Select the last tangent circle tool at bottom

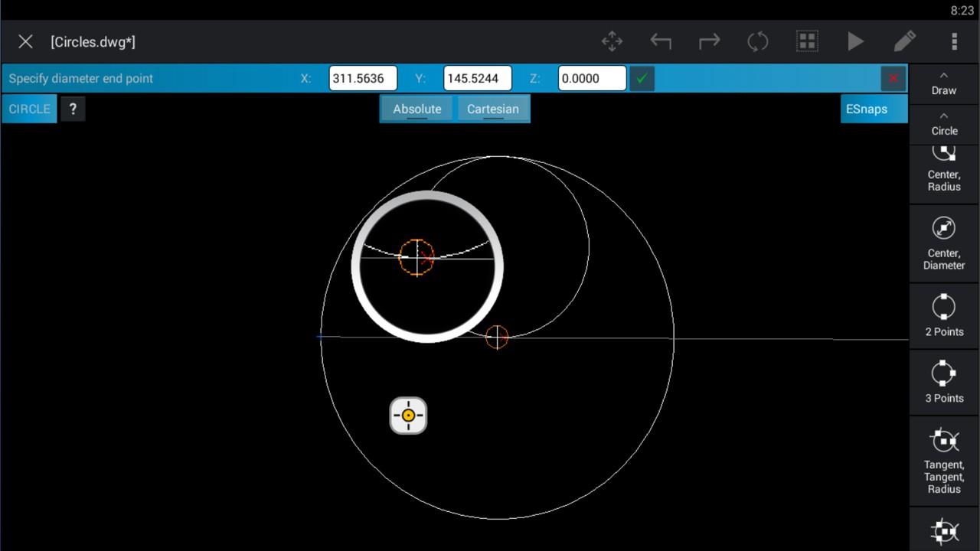(x=944, y=530)
